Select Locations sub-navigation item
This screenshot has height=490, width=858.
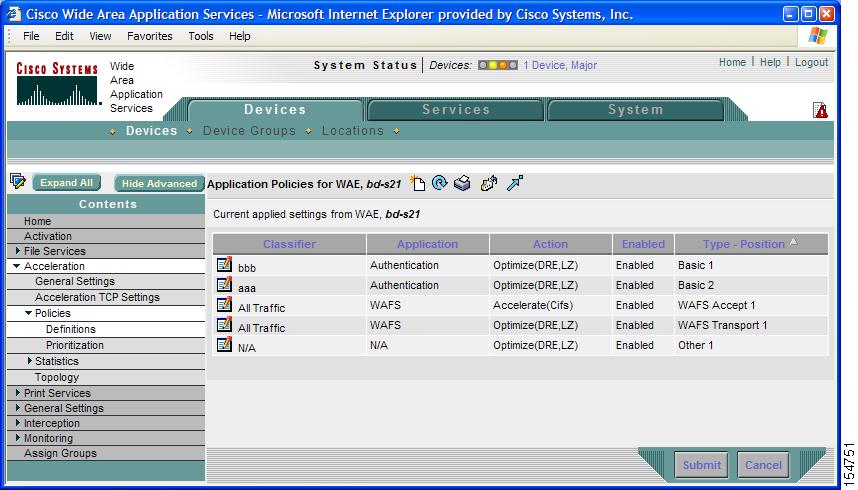(352, 131)
